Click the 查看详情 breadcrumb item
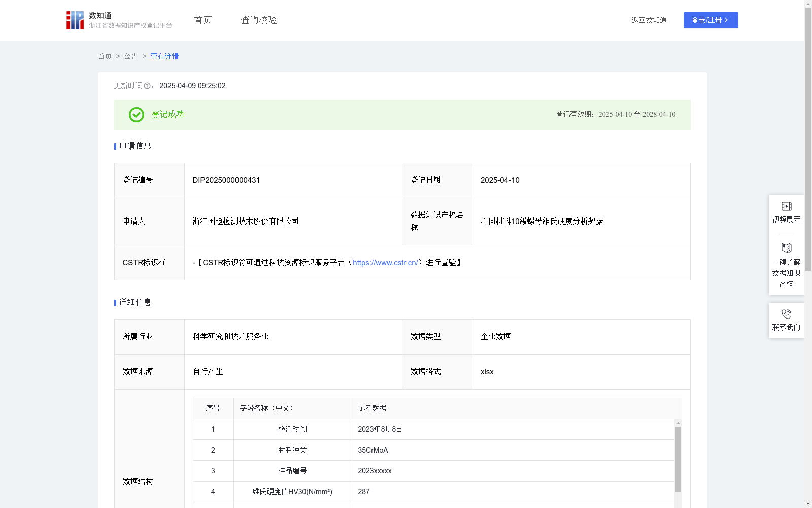Viewport: 812px width, 508px height. pos(164,56)
